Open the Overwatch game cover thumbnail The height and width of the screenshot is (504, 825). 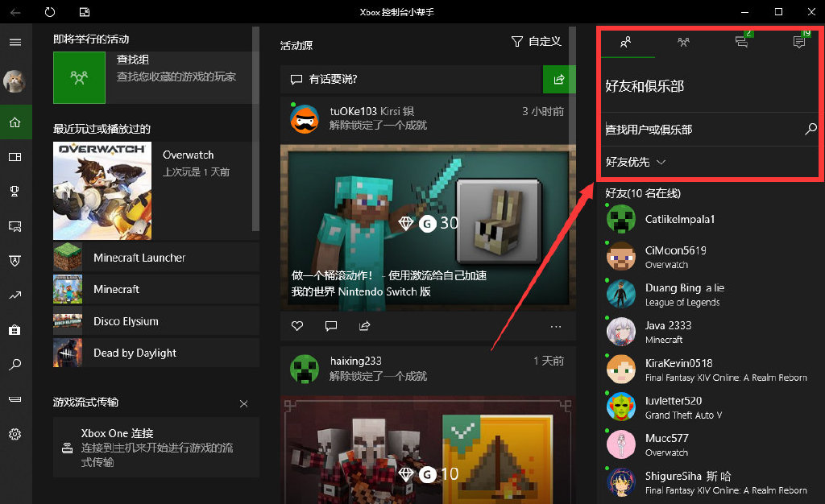click(102, 190)
